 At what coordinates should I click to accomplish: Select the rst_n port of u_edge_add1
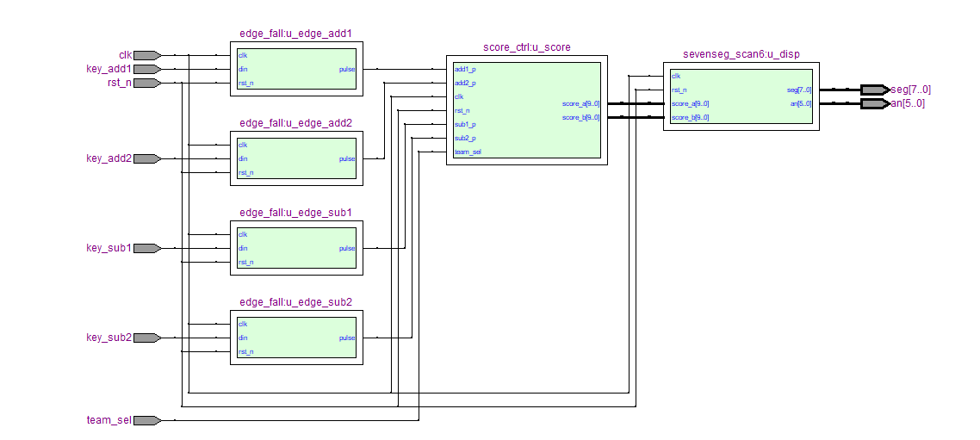(245, 84)
